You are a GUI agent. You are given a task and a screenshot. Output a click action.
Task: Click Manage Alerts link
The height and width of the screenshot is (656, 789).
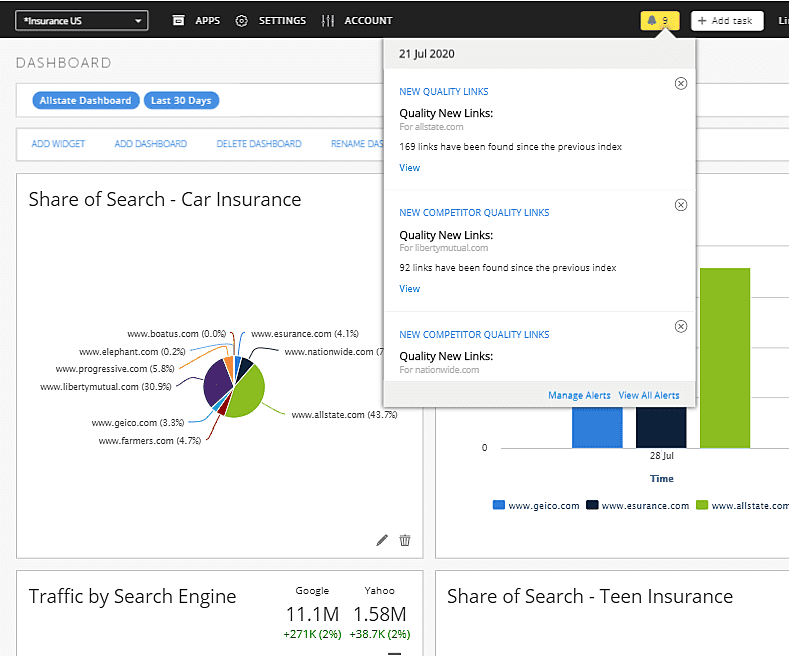[x=579, y=395]
